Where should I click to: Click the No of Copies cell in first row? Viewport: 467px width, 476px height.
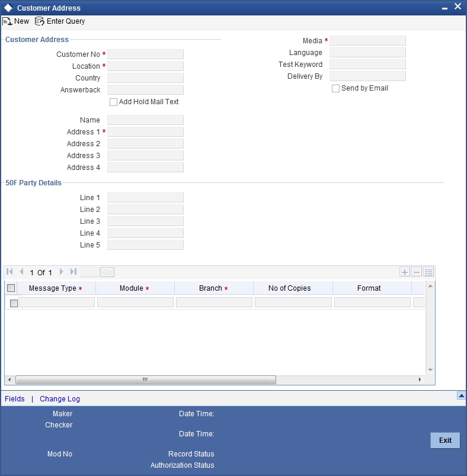coord(293,303)
